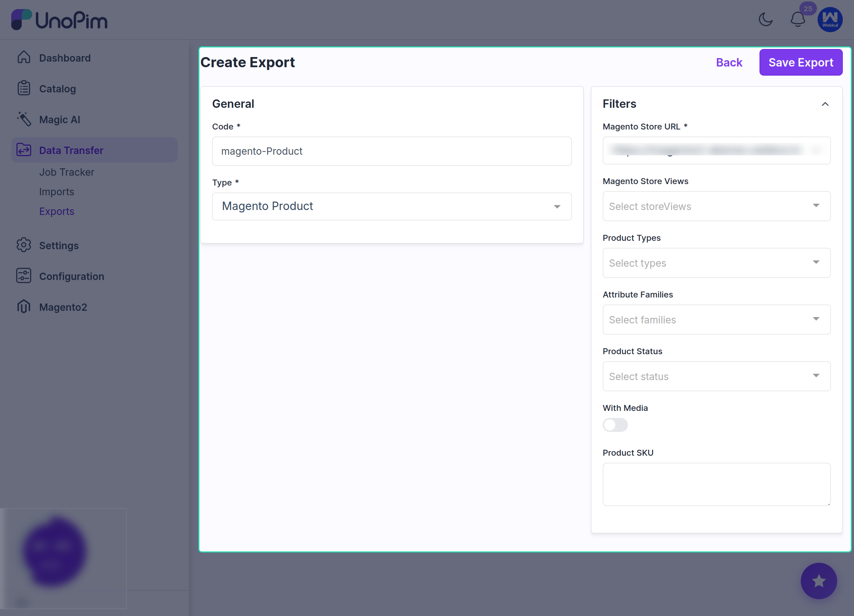Click the purple star floating button
This screenshot has height=616, width=854.
[819, 581]
